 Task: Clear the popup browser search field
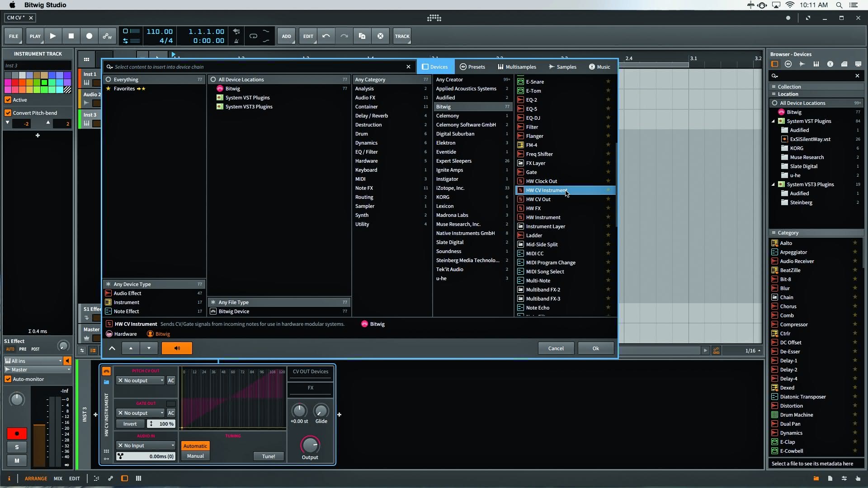point(408,67)
